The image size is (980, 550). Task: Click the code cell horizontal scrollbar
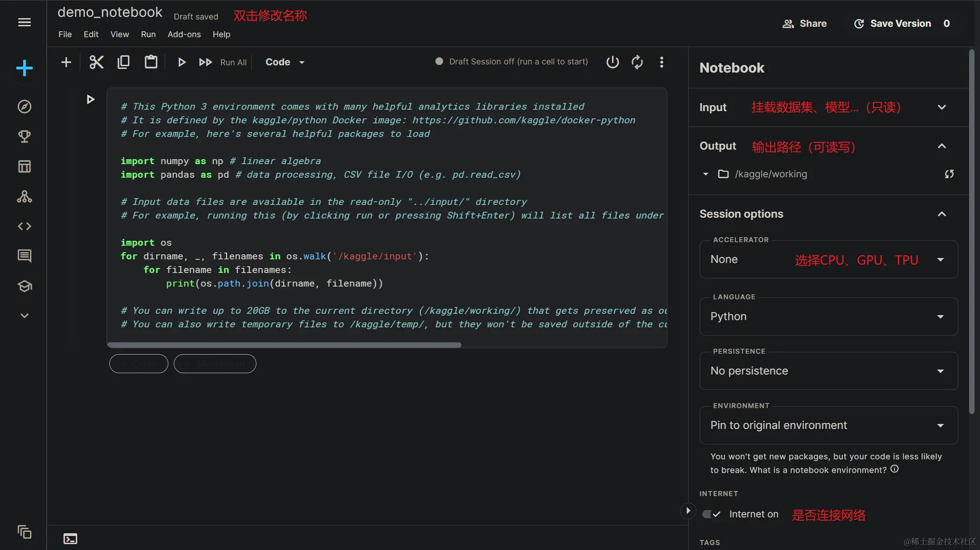(284, 345)
